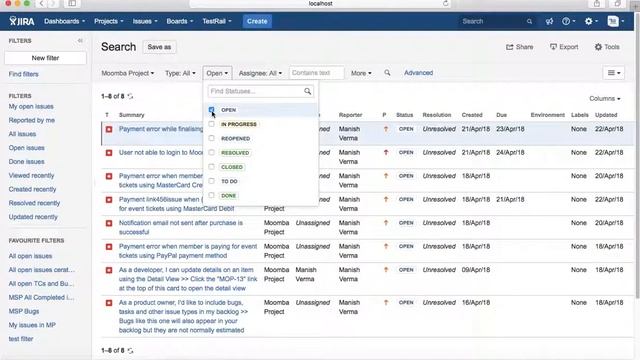This screenshot has height=360, width=640.
Task: Open the user profile avatar menu
Action: pos(616,21)
